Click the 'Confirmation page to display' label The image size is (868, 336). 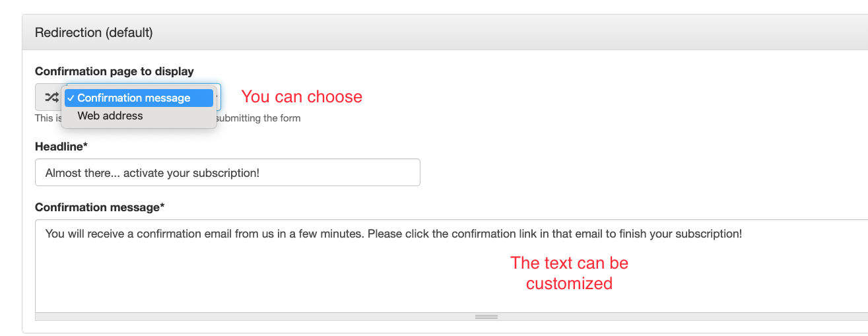[114, 71]
